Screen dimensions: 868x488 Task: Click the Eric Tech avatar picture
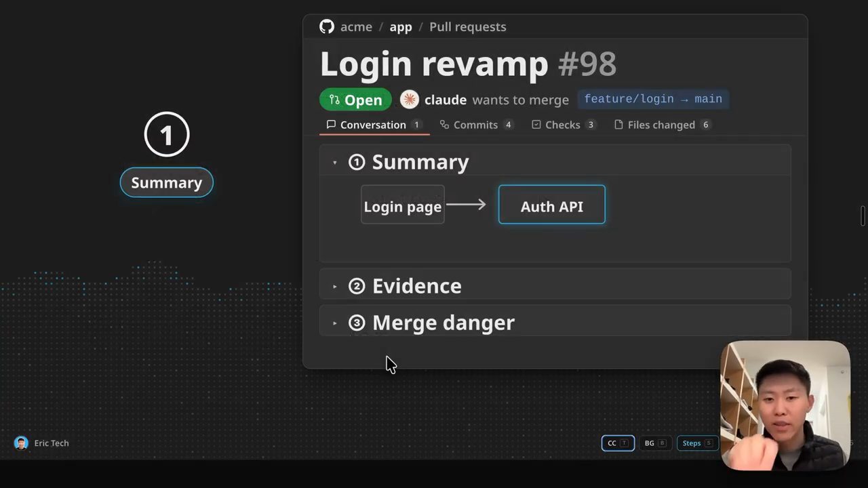click(x=21, y=443)
